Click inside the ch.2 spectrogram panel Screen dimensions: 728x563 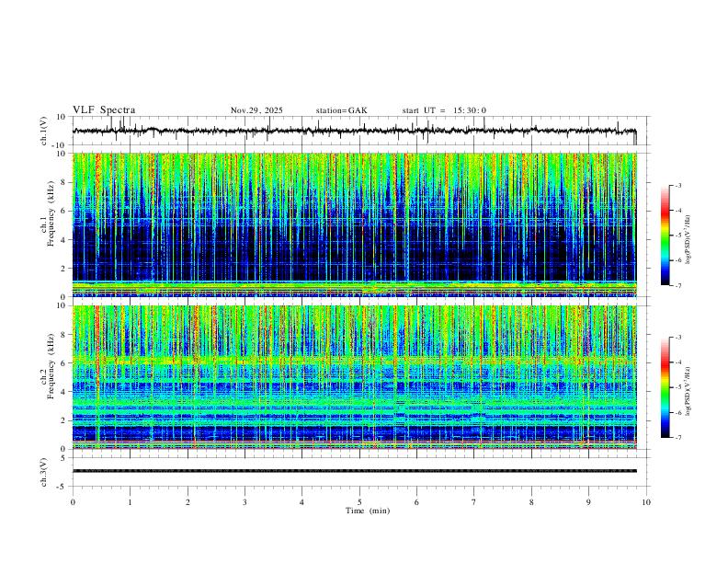pyautogui.click(x=355, y=377)
